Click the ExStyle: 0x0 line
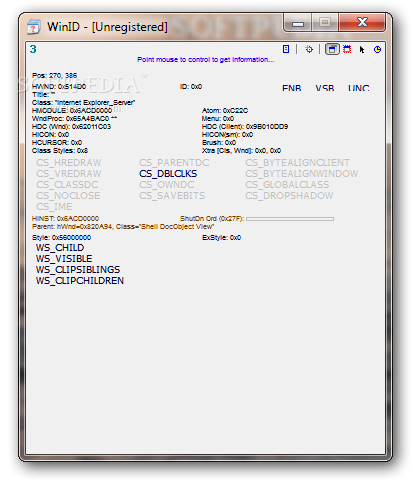This screenshot has height=482, width=413. pyautogui.click(x=221, y=238)
